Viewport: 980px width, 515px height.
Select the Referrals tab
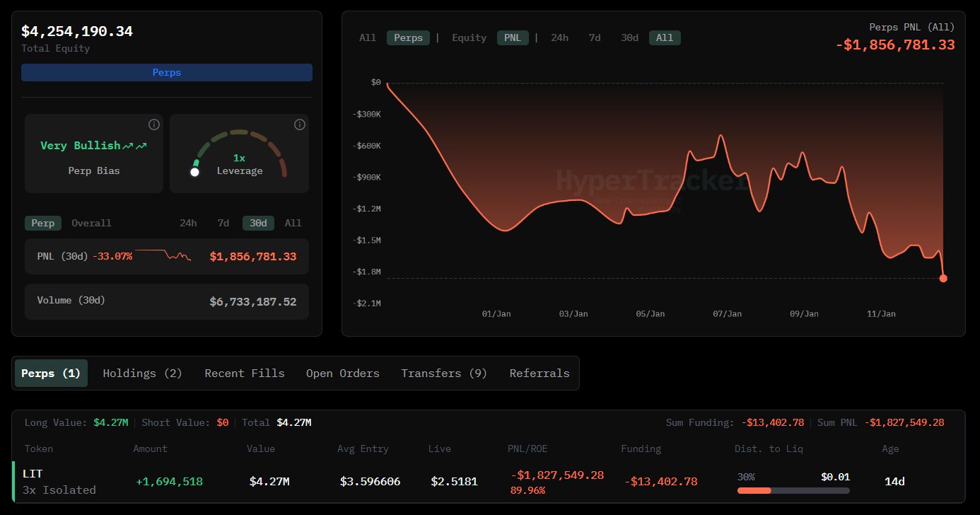coord(539,373)
